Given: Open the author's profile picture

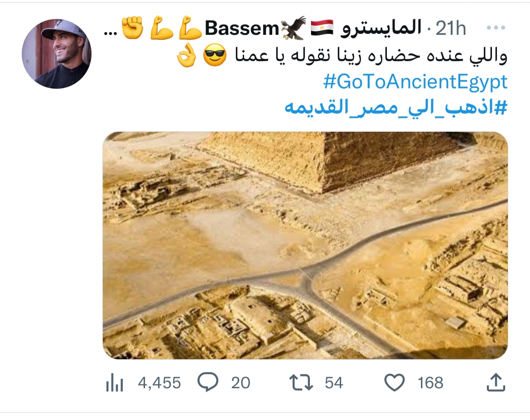Looking at the screenshot, I should [x=57, y=53].
